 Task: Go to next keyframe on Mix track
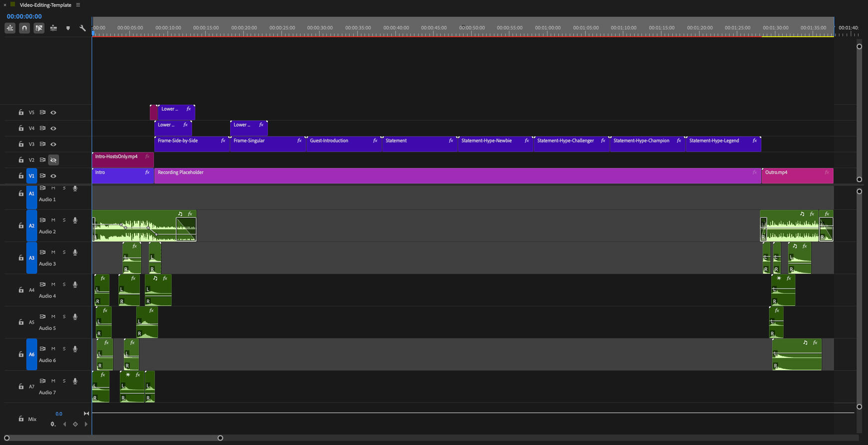pos(86,424)
